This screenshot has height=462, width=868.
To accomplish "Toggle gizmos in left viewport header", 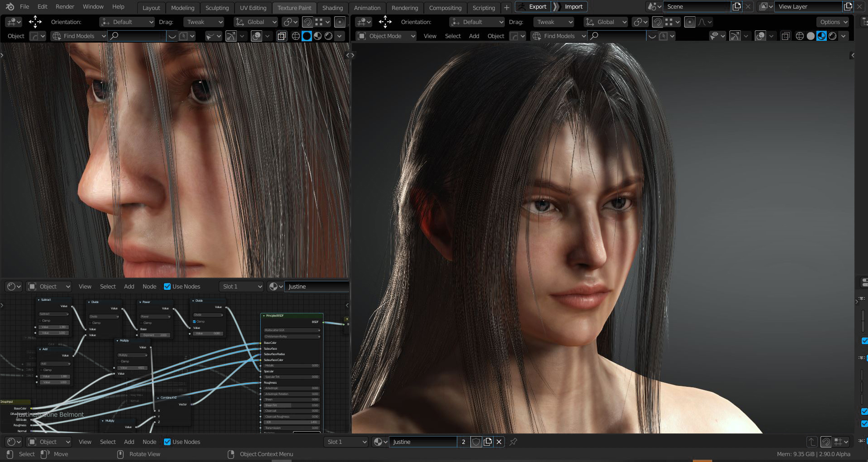I will click(x=231, y=36).
